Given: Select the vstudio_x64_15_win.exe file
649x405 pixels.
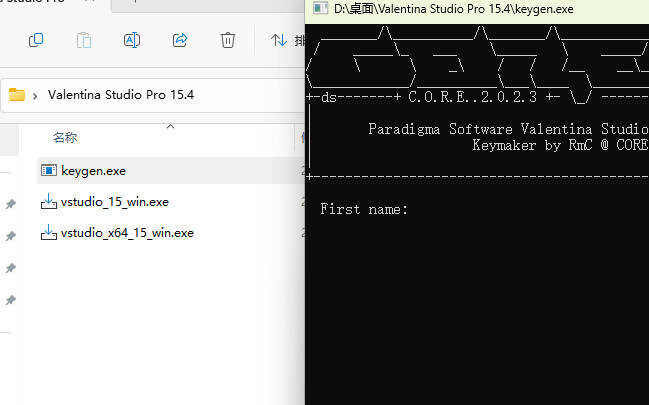Looking at the screenshot, I should (127, 233).
